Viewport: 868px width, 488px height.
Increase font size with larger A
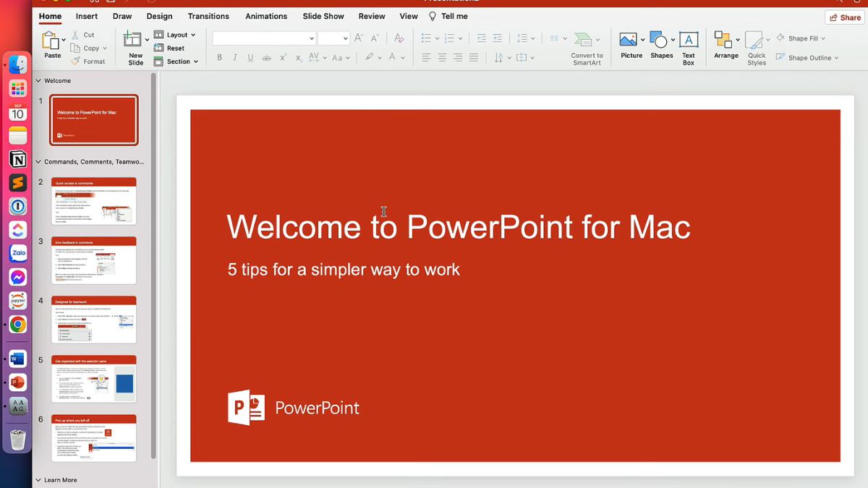coord(359,38)
